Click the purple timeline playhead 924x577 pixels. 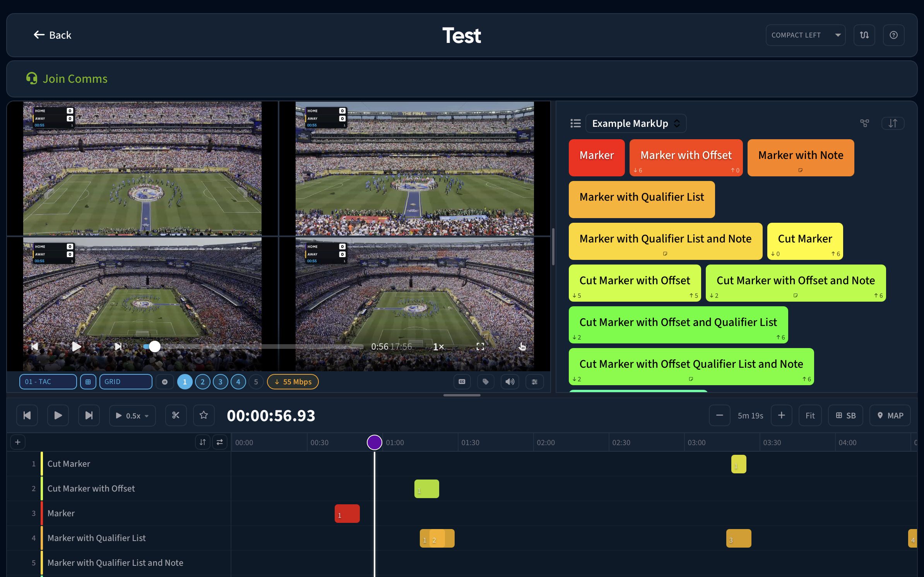pyautogui.click(x=375, y=442)
